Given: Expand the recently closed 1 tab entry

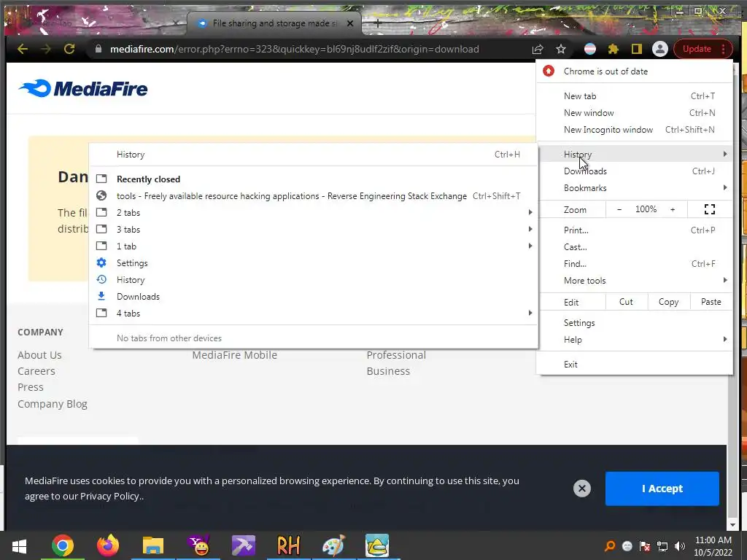Looking at the screenshot, I should pos(314,246).
